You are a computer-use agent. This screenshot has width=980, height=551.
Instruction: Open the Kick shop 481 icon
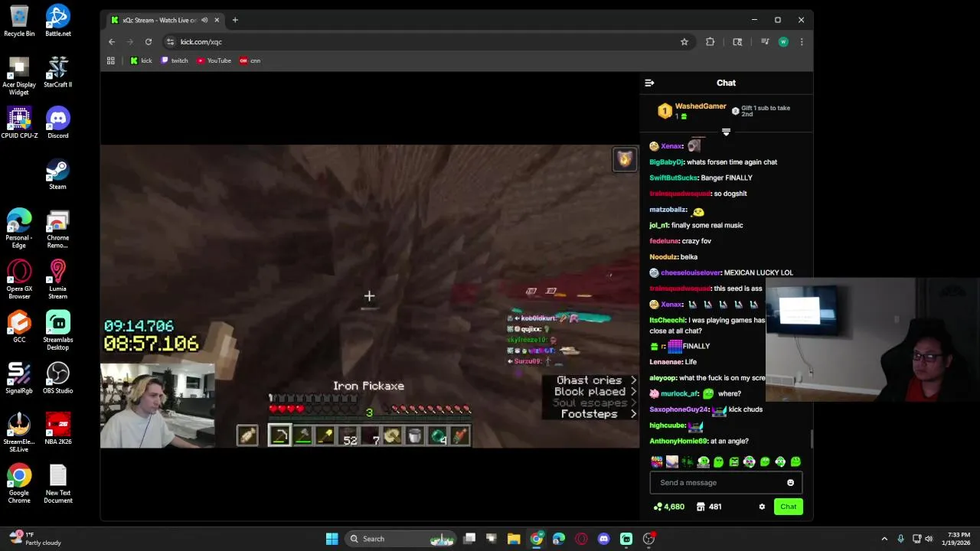(708, 507)
